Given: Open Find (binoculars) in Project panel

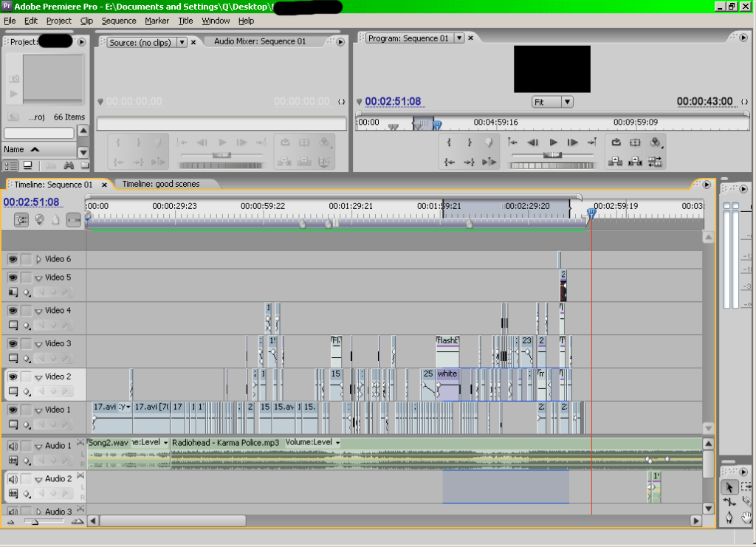Looking at the screenshot, I should (69, 165).
